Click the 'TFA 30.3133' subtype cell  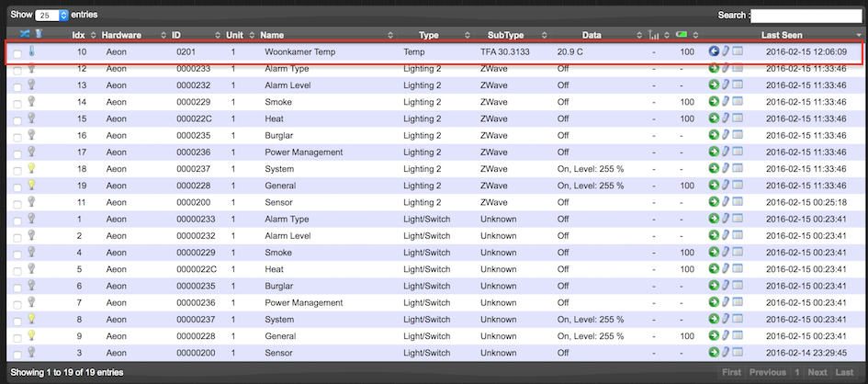pyautogui.click(x=506, y=51)
